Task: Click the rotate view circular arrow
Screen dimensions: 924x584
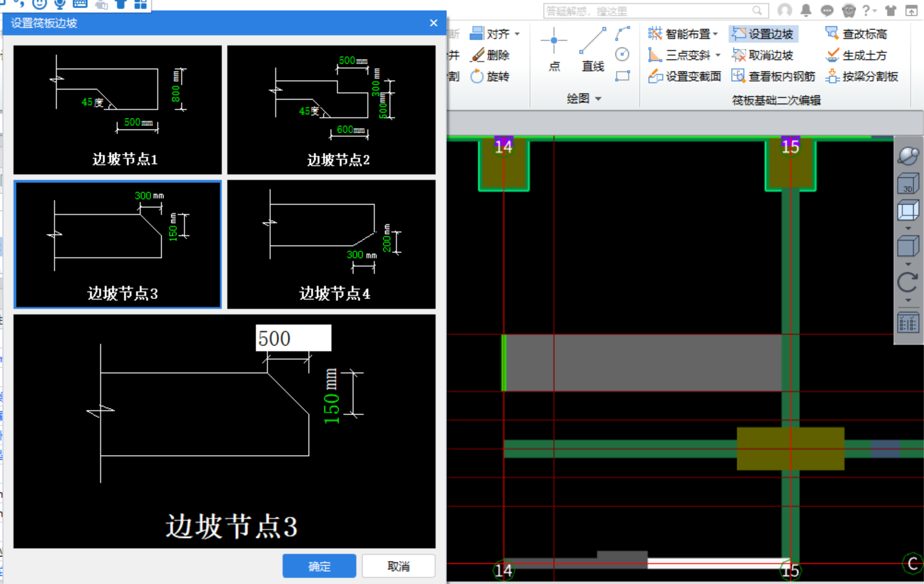Action: pos(908,282)
